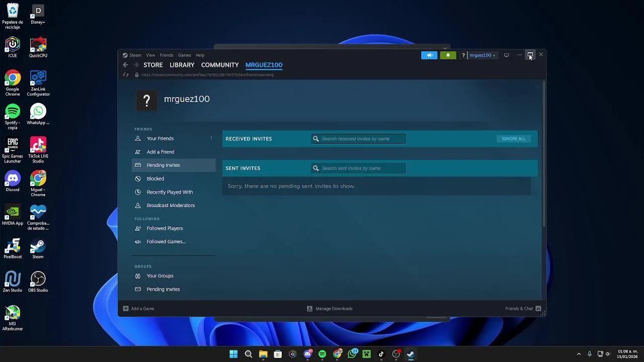Open MSI Afterburner desktop shortcut
Viewport: 644px width, 362px height.
click(x=13, y=318)
